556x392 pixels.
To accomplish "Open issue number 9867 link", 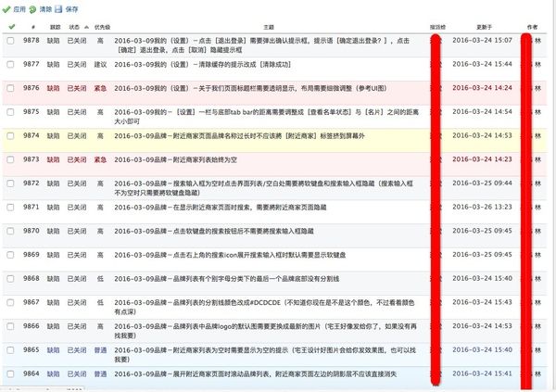I will pos(32,302).
